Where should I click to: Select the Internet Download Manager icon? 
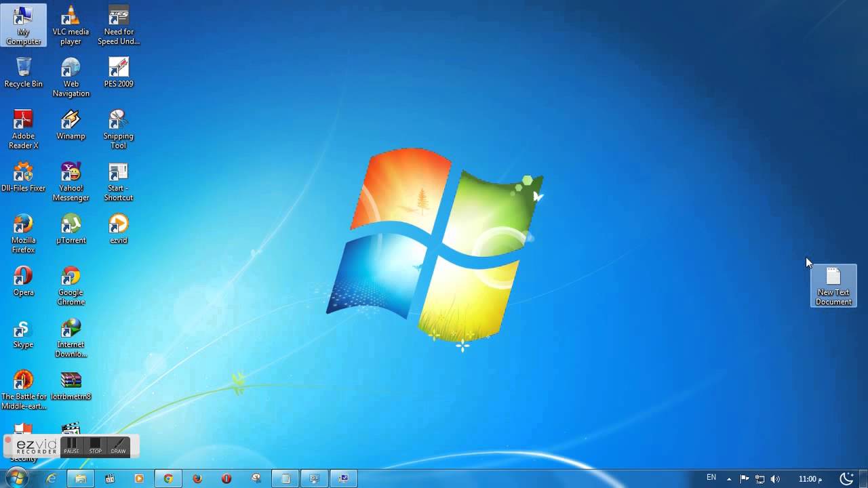[x=71, y=338]
